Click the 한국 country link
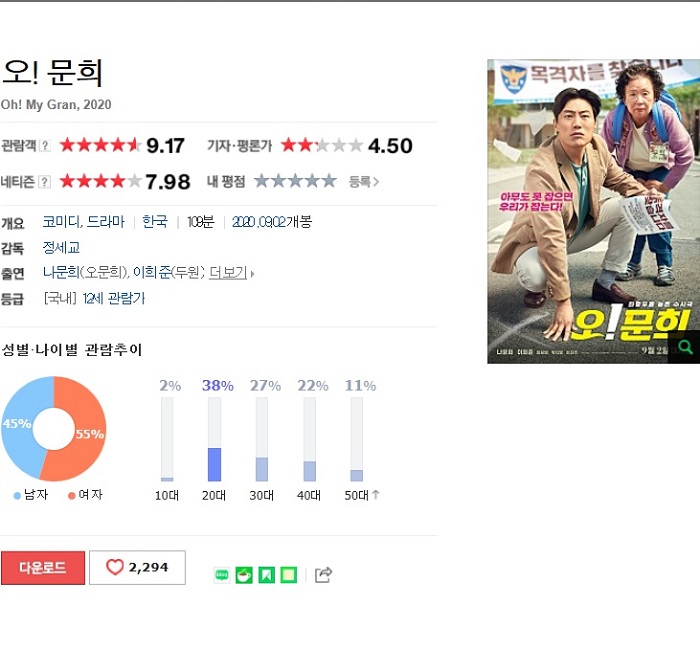 coord(155,221)
